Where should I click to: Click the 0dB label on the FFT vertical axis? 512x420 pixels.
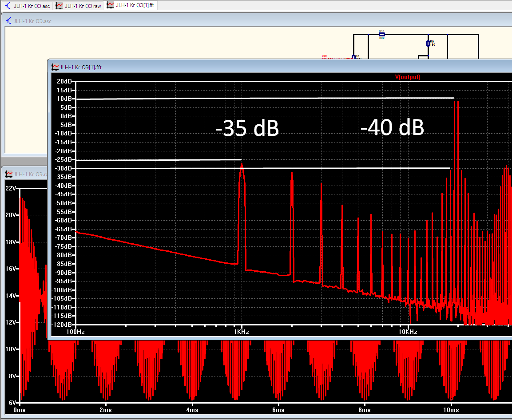click(66, 116)
